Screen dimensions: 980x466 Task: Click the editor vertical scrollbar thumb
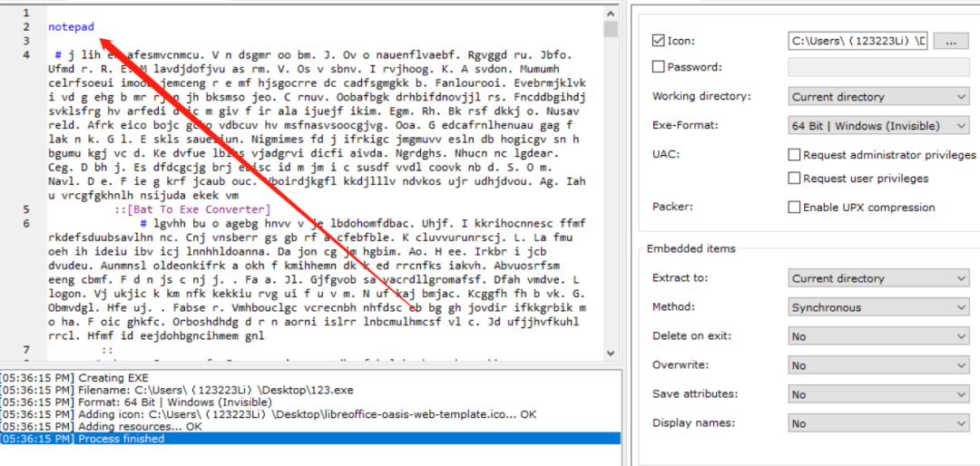[611, 29]
